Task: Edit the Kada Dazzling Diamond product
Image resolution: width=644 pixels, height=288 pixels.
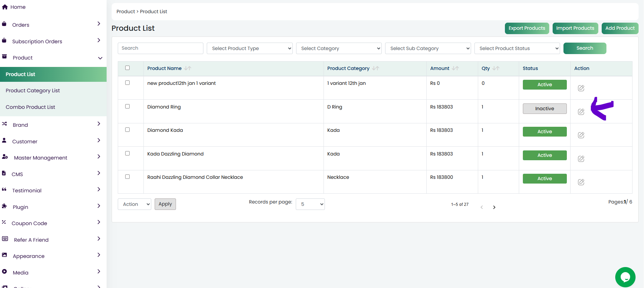Action: coord(581,159)
